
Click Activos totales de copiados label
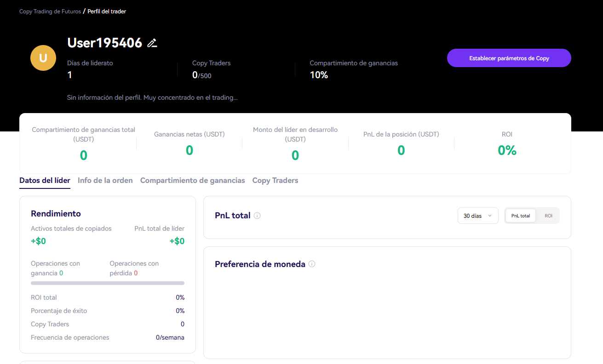[71, 228]
